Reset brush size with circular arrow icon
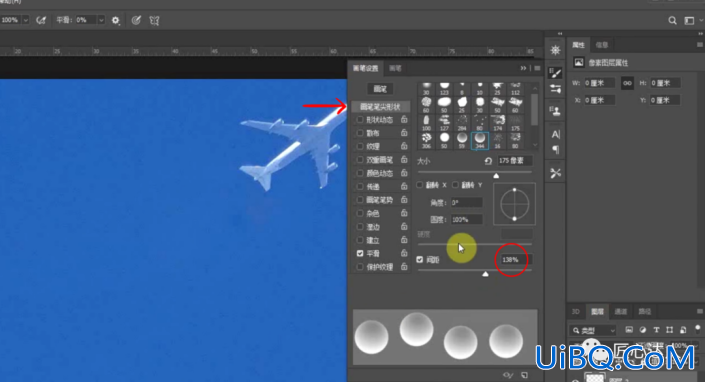This screenshot has height=382, width=705. [488, 161]
